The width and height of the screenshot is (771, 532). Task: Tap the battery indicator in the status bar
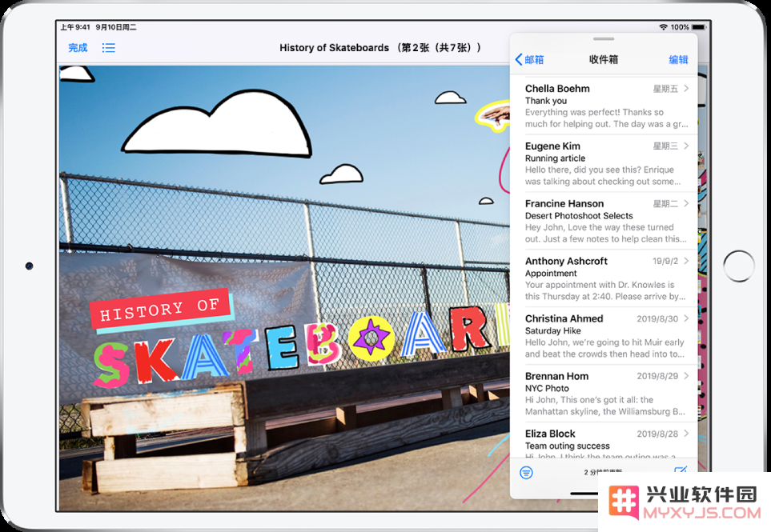pyautogui.click(x=699, y=27)
